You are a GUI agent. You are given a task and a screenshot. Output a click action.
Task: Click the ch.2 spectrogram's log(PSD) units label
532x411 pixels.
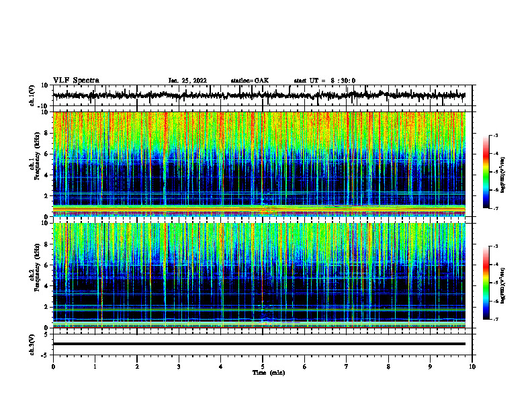pyautogui.click(x=503, y=285)
